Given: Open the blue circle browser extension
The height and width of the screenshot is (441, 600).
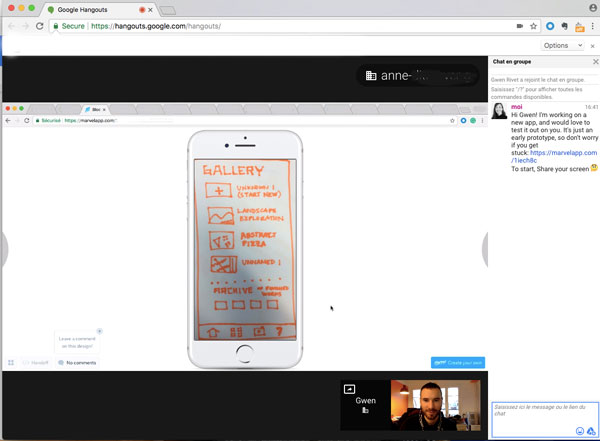Looking at the screenshot, I should (550, 26).
